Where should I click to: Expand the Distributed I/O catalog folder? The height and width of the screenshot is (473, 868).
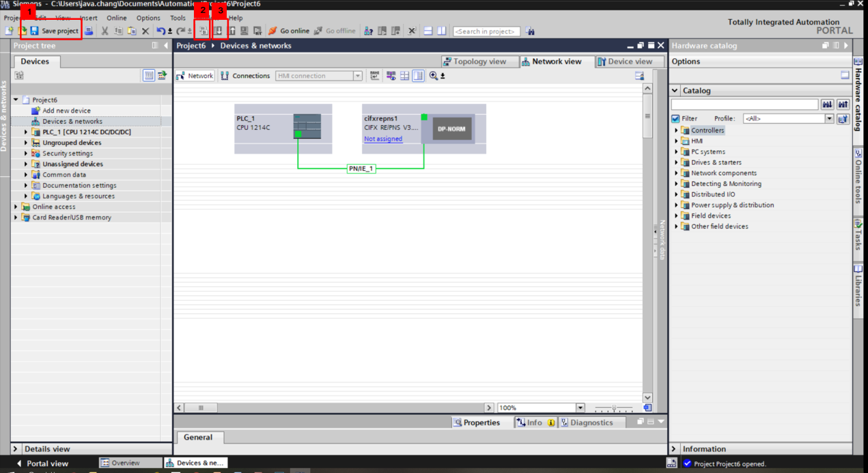tap(677, 194)
